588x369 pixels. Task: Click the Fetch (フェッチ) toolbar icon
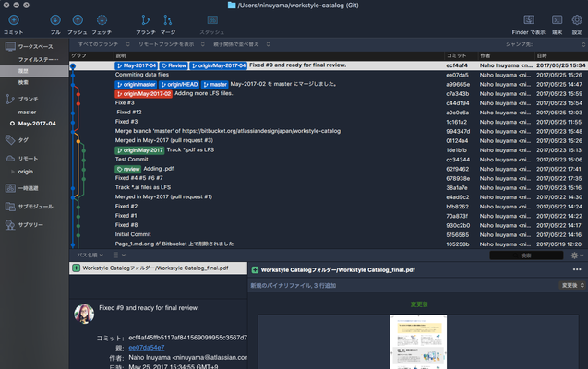coord(102,20)
